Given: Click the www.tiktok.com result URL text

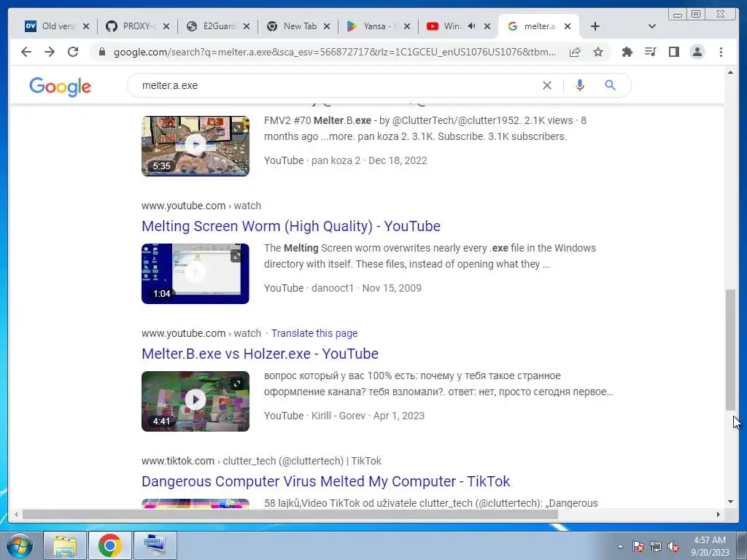Looking at the screenshot, I should 261,461.
